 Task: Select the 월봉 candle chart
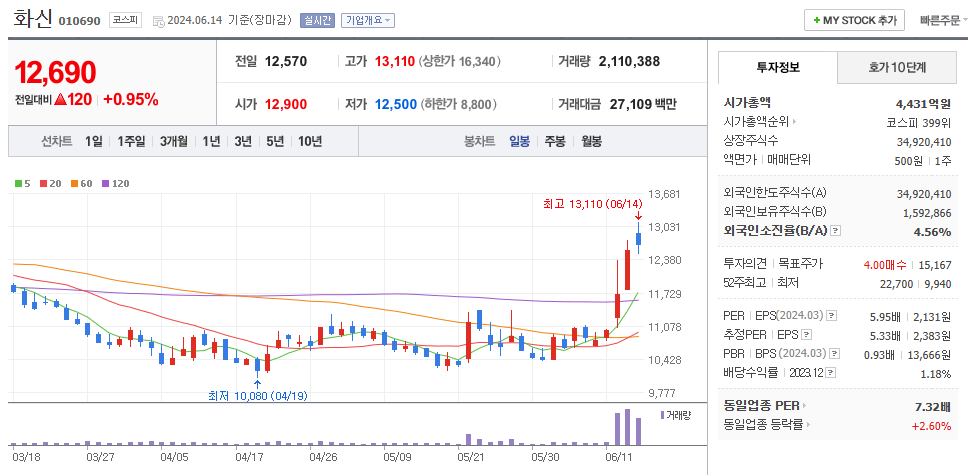point(591,141)
